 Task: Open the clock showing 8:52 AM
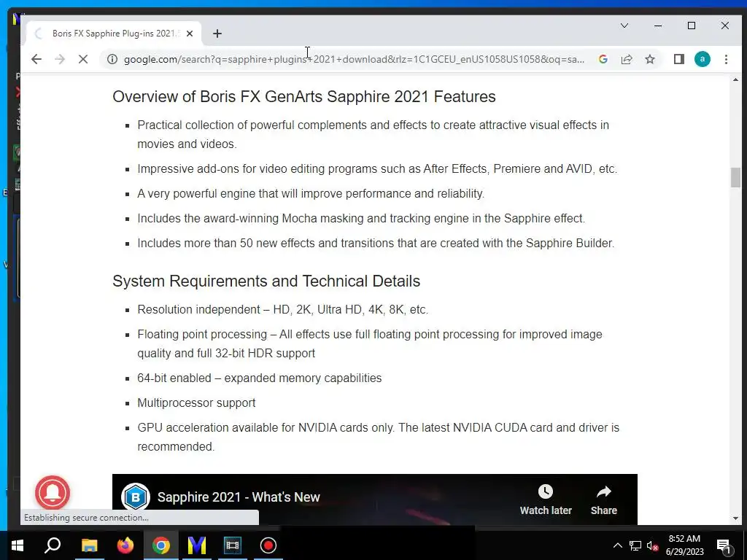click(x=684, y=545)
